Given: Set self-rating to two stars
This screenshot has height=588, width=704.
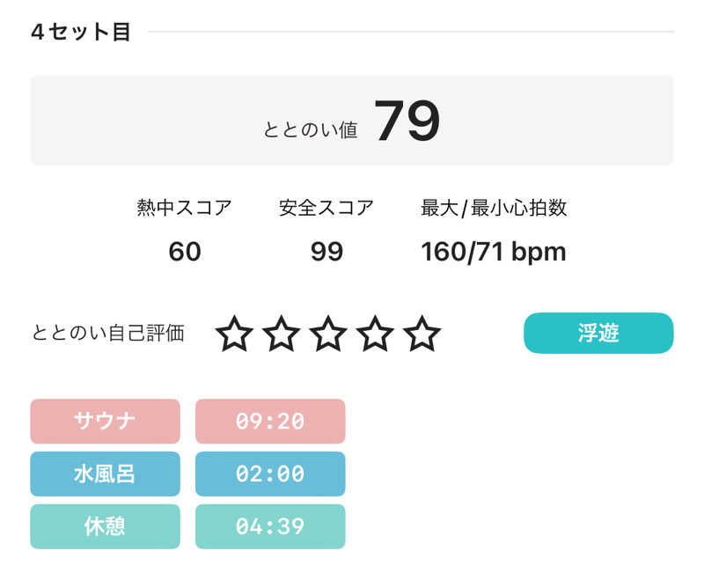Looking at the screenshot, I should pyautogui.click(x=282, y=334).
